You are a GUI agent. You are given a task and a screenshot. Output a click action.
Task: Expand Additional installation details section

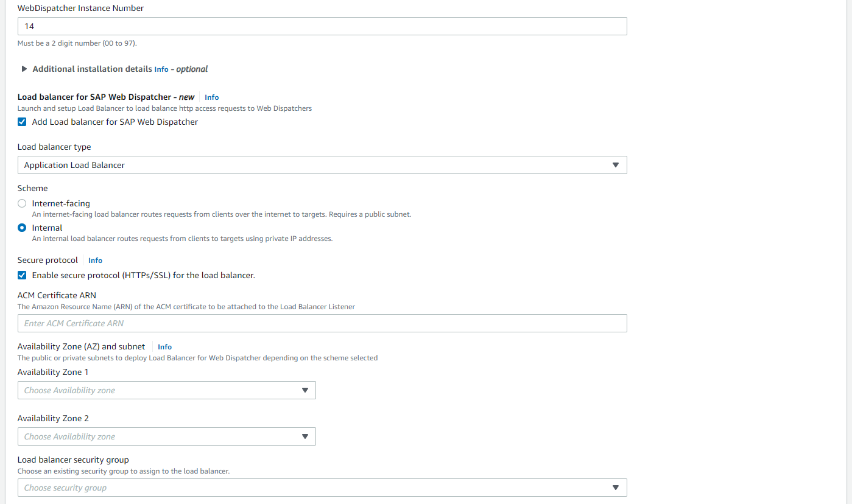tap(93, 69)
